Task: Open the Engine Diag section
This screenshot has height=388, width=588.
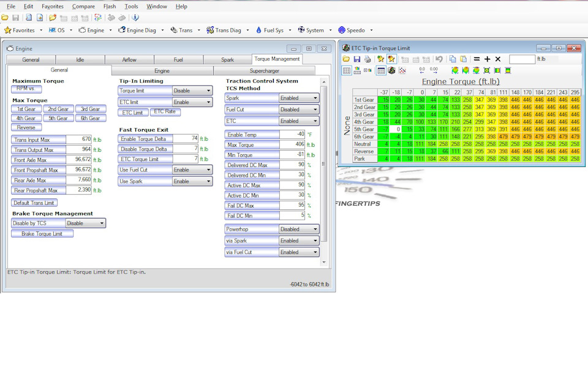Action: [x=137, y=31]
